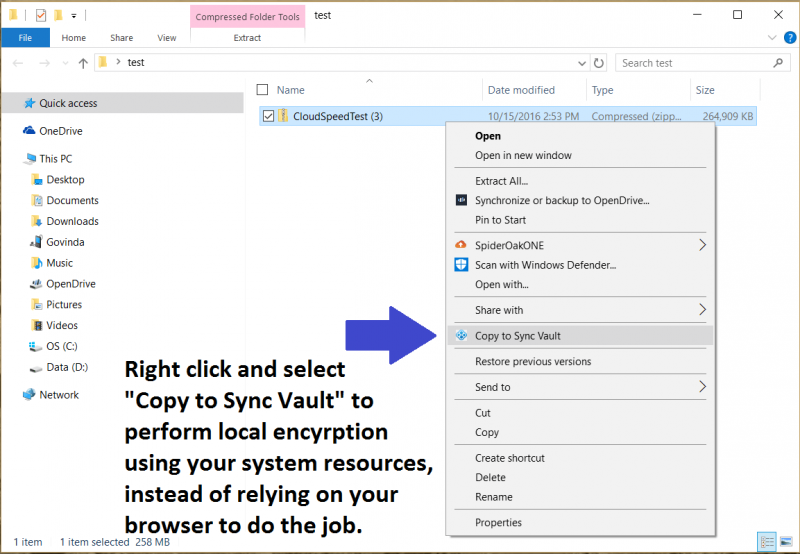Viewport: 800px width, 554px height.
Task: Click the Refresh button next to address bar
Action: pyautogui.click(x=599, y=63)
